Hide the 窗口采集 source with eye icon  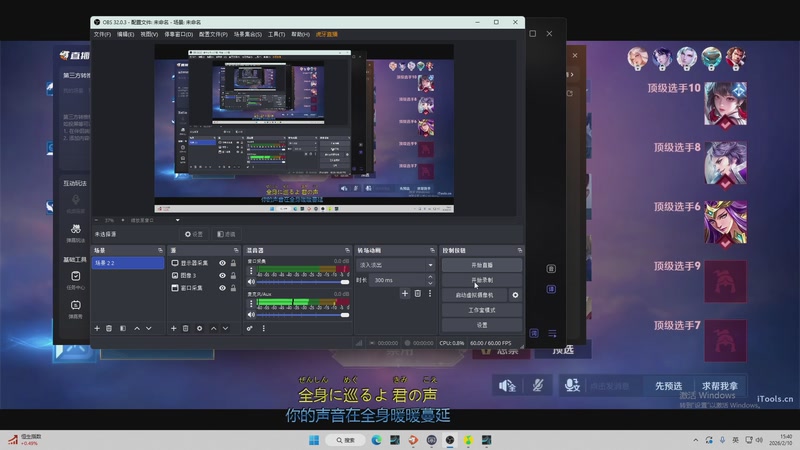pyautogui.click(x=222, y=288)
